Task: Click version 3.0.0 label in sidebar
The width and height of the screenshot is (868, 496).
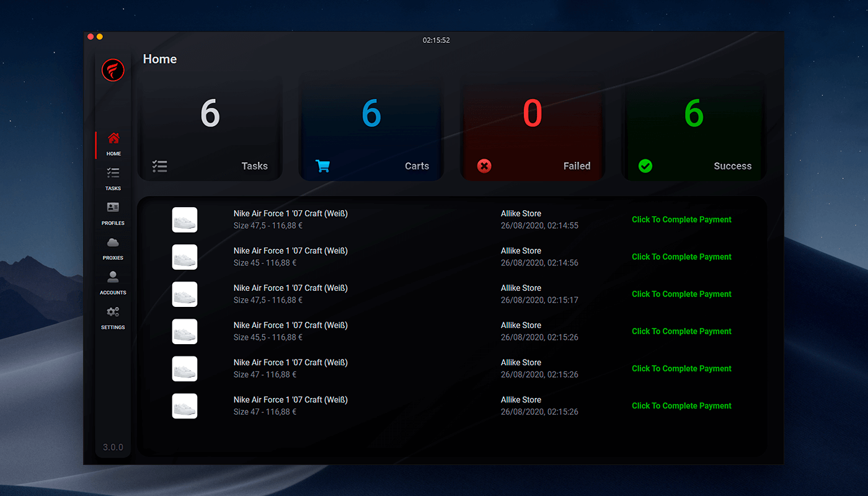Action: pyautogui.click(x=113, y=447)
